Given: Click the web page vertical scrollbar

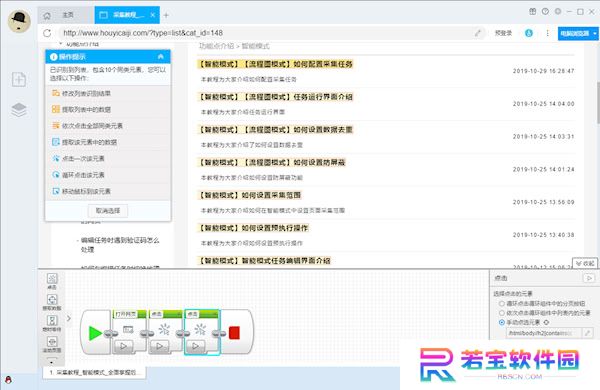Looking at the screenshot, I should tap(598, 103).
